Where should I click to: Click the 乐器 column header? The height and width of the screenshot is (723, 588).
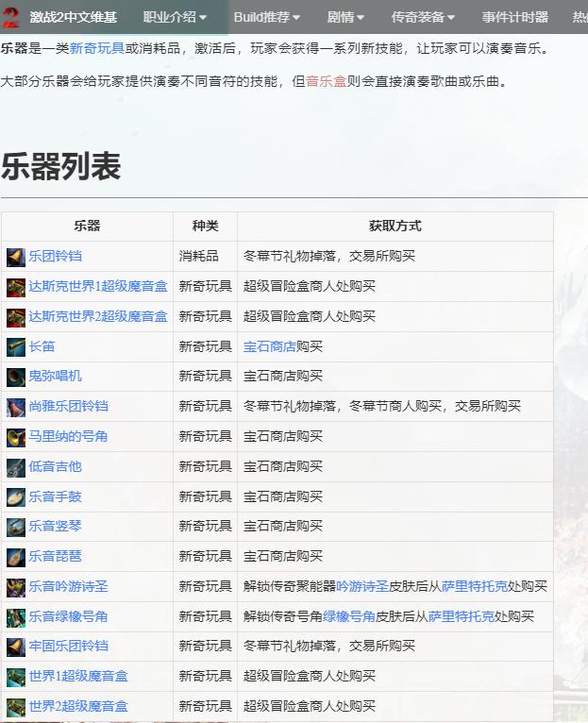tap(87, 226)
